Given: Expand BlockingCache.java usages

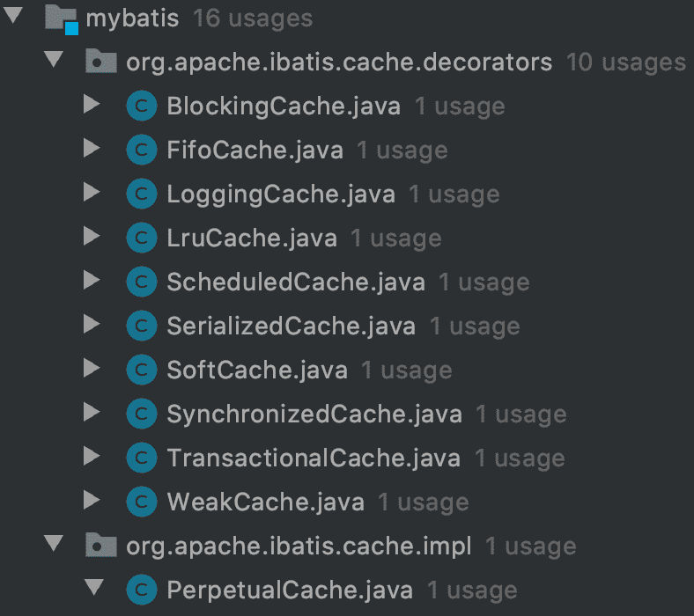Looking at the screenshot, I should pyautogui.click(x=92, y=105).
